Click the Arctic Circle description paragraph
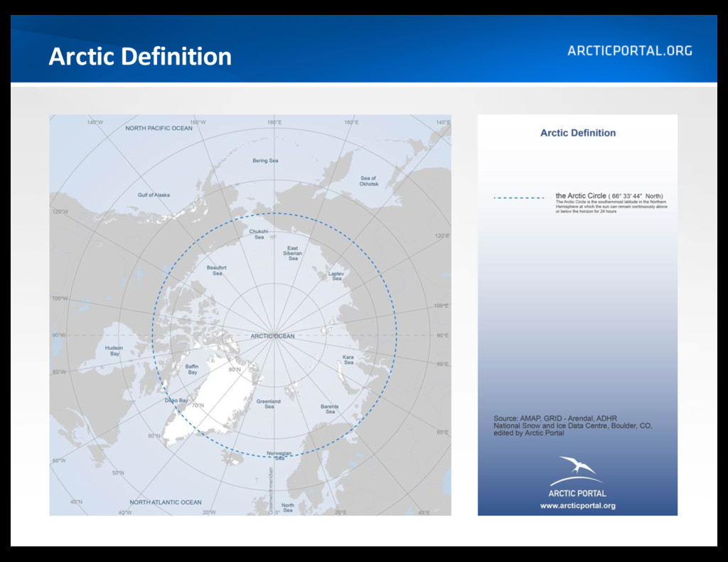Image resolution: width=728 pixels, height=562 pixels. tap(611, 207)
